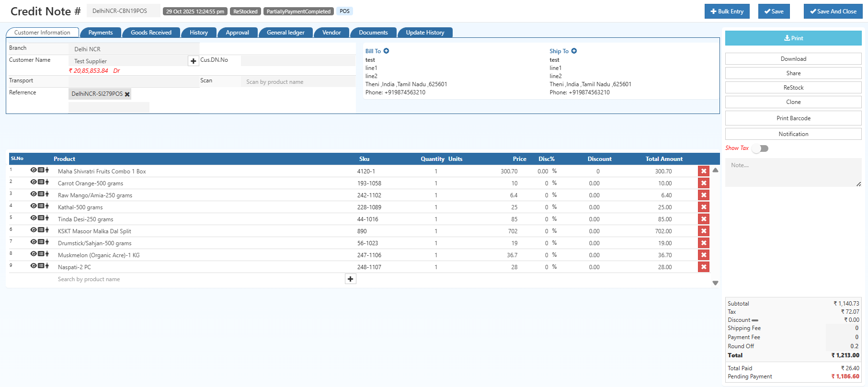This screenshot has width=868, height=387.
Task: Open the Documents tab
Action: pyautogui.click(x=373, y=33)
